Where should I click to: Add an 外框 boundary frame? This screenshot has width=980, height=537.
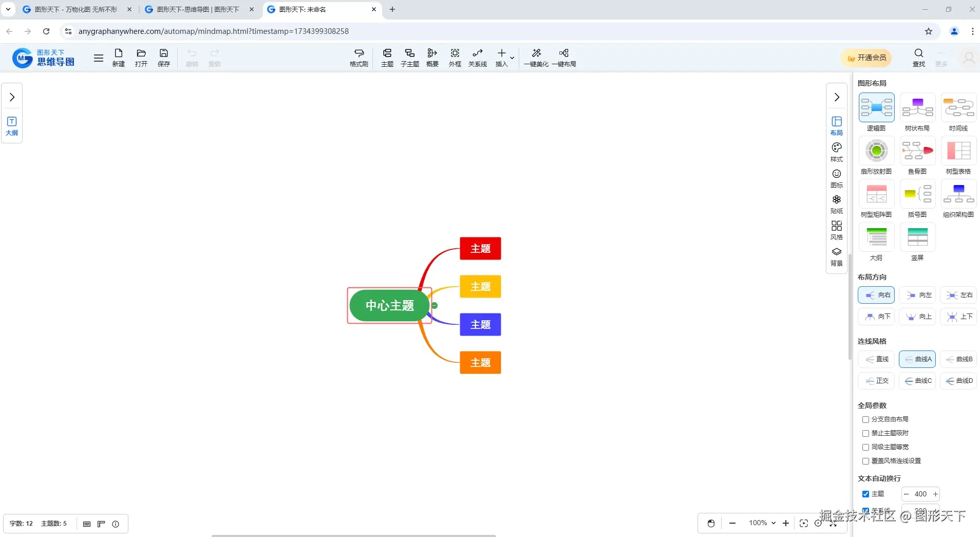point(455,58)
